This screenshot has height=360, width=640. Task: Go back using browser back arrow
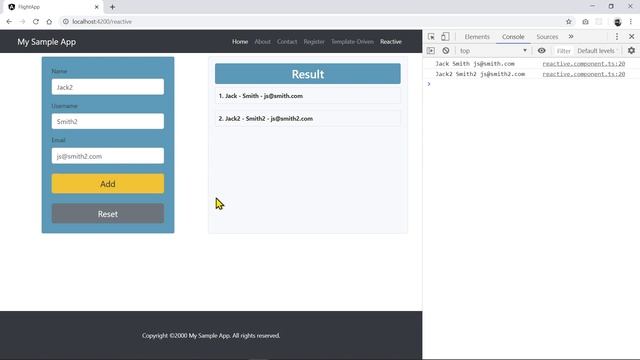coord(9,22)
